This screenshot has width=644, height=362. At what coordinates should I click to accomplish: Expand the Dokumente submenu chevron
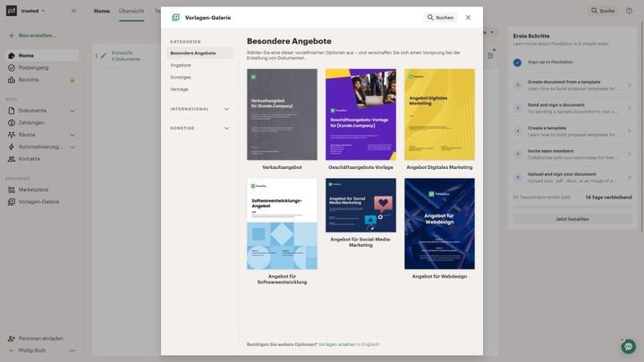tap(72, 111)
